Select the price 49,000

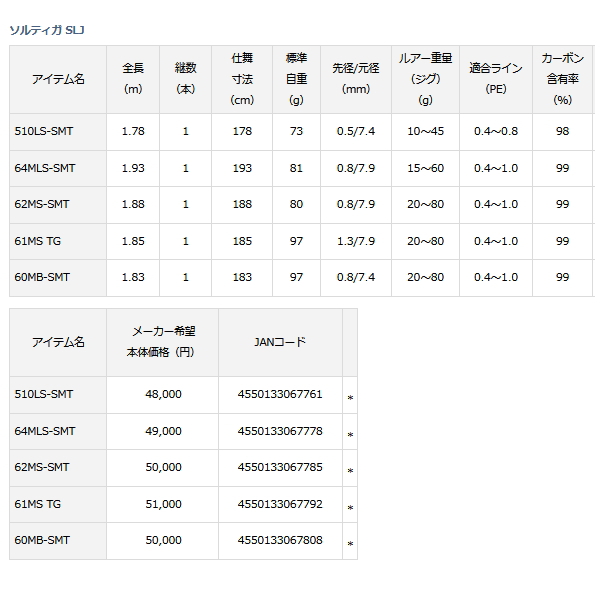pyautogui.click(x=163, y=431)
